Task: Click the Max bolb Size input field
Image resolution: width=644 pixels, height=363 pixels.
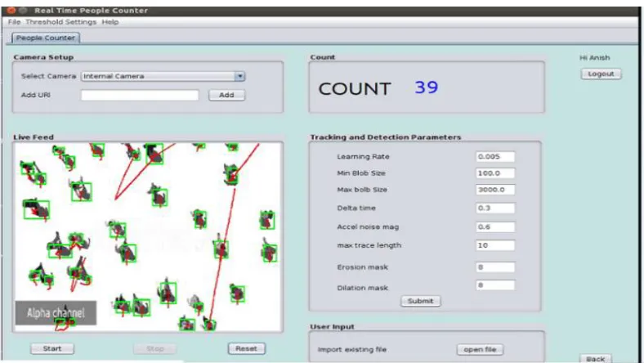Action: [x=495, y=190]
